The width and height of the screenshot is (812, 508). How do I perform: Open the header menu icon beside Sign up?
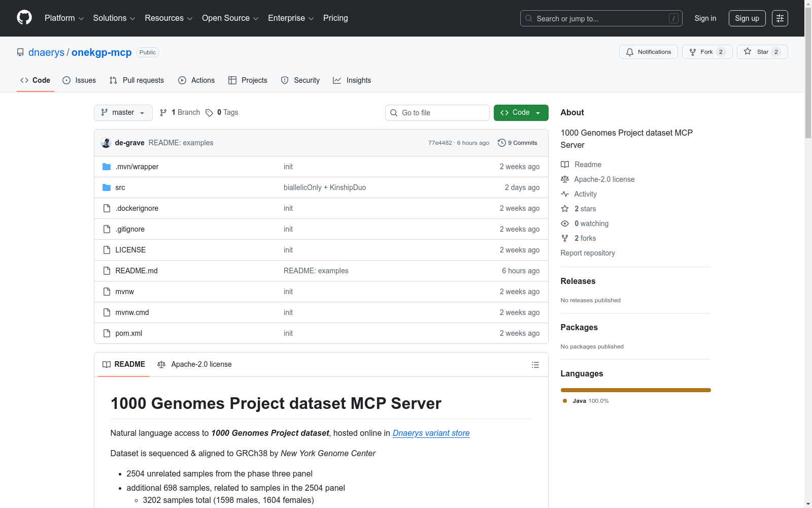pos(780,18)
